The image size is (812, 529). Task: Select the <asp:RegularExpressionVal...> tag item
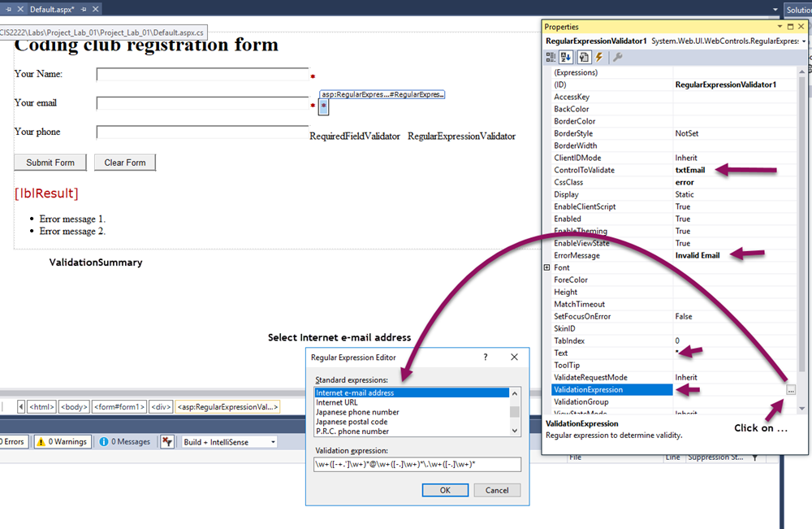228,407
